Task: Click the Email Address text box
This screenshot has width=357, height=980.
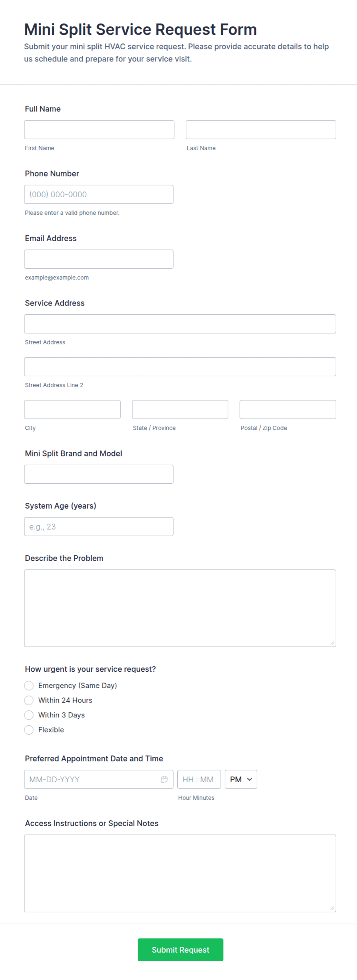Action: click(x=99, y=259)
